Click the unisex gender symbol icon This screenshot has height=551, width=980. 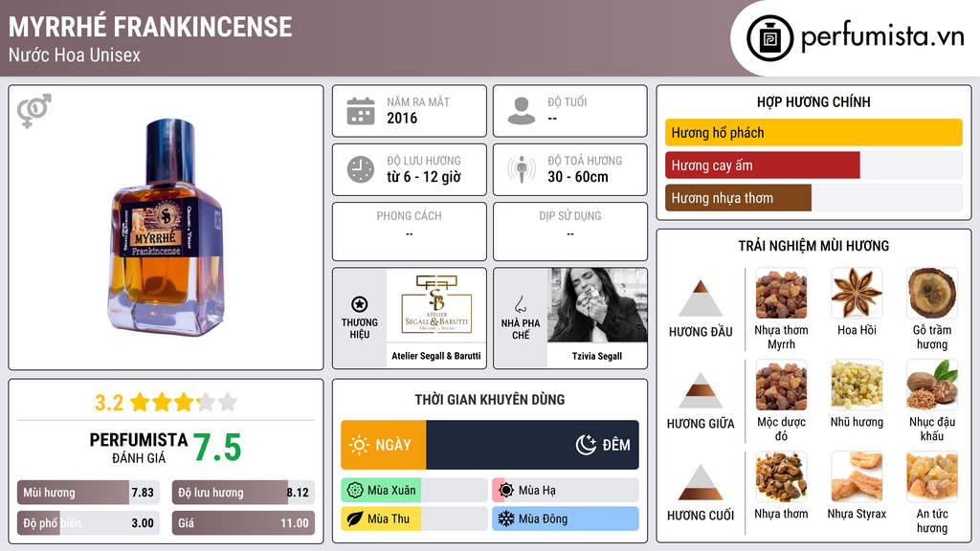click(x=34, y=111)
